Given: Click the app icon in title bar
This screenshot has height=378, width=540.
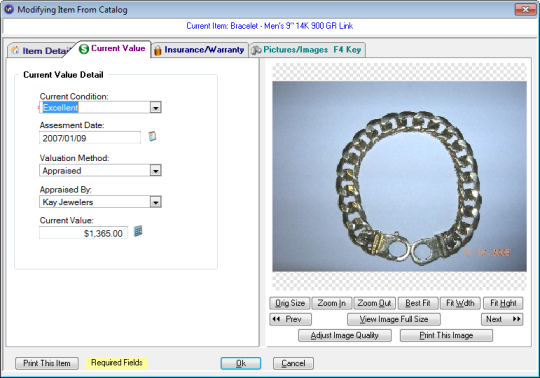Looking at the screenshot, I should click(x=9, y=9).
